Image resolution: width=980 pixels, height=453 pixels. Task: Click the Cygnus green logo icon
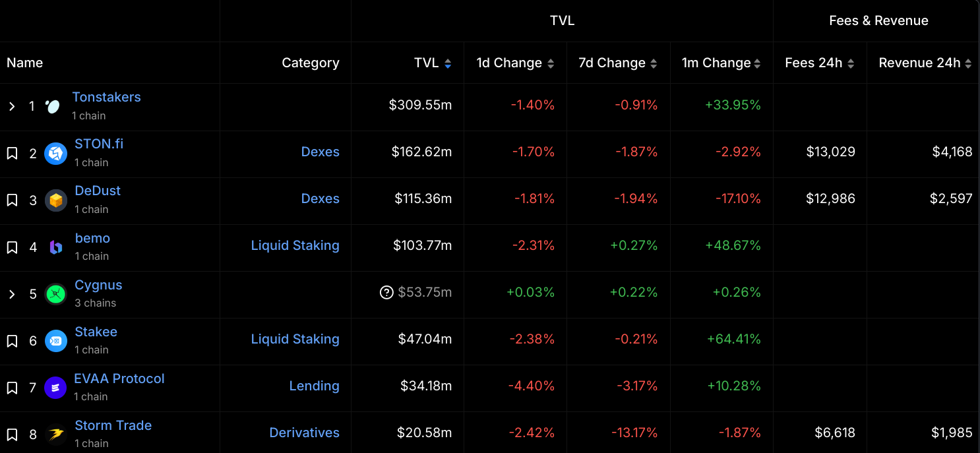(55, 294)
